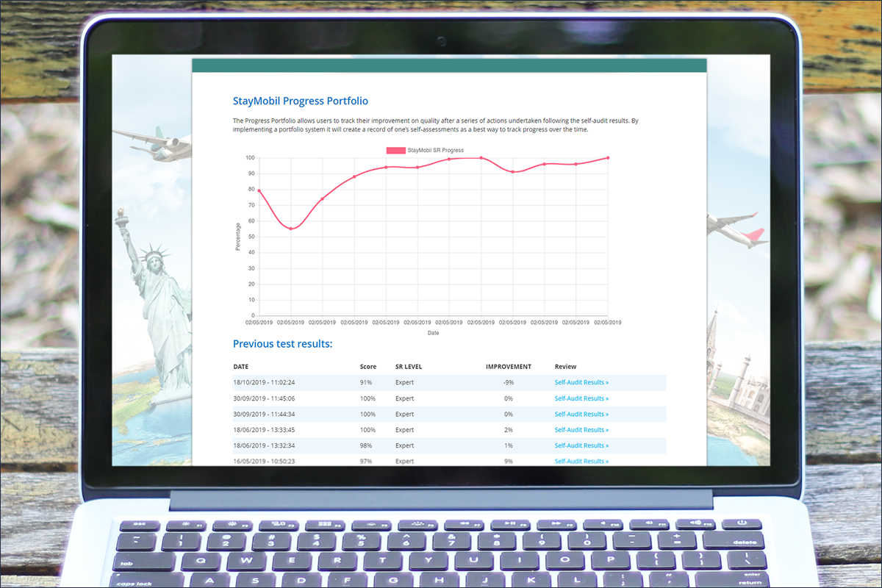Click the pink StayMobil SR Progress legend swatch

pos(395,151)
